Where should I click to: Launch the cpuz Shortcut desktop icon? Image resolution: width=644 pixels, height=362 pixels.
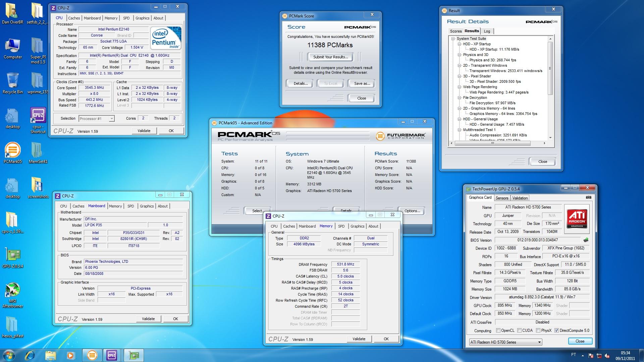point(38,121)
